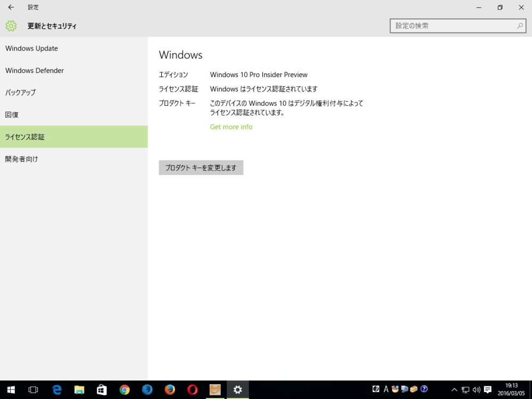Open the Windows Start menu
The image size is (532, 399).
click(x=11, y=389)
